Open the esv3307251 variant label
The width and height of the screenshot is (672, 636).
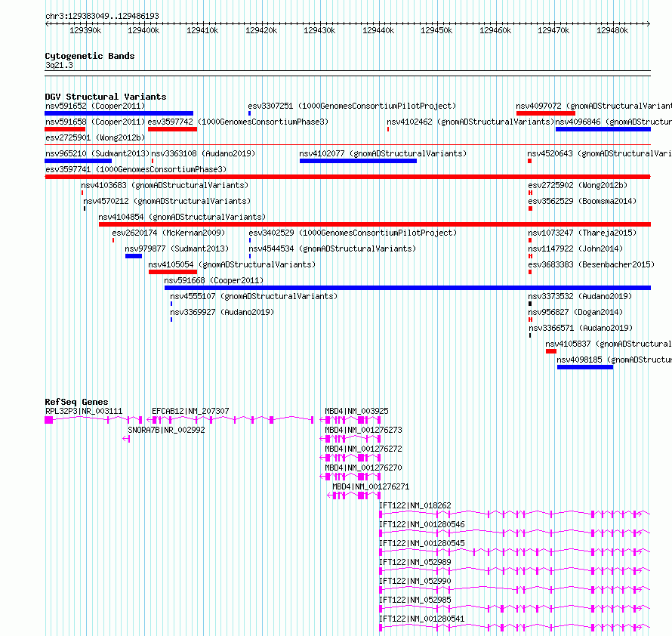352,106
